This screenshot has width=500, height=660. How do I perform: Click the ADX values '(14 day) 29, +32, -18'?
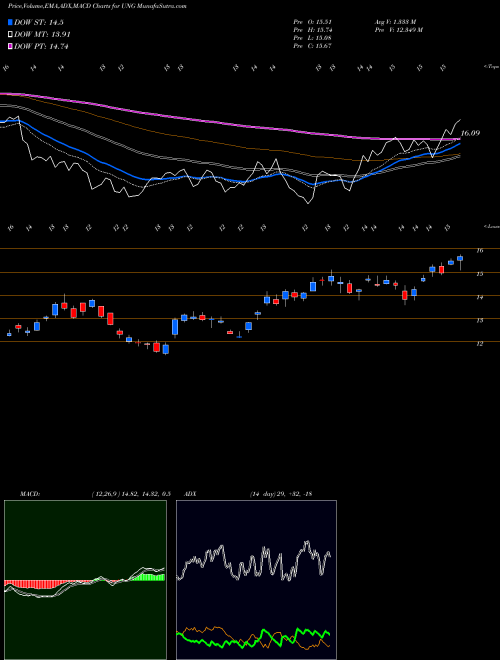point(280,494)
